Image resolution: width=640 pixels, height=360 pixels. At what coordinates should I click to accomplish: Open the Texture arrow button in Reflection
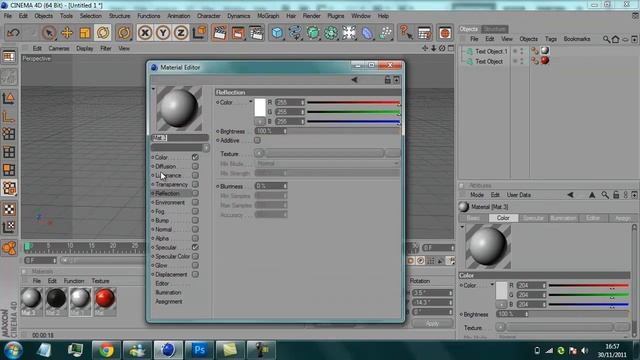pyautogui.click(x=259, y=153)
